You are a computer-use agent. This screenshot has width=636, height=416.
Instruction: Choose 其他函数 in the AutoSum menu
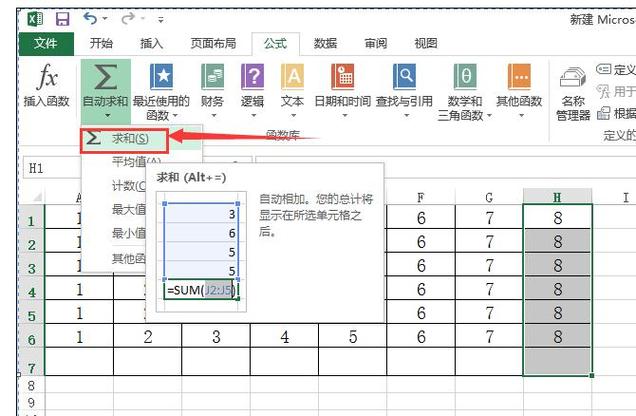129,258
